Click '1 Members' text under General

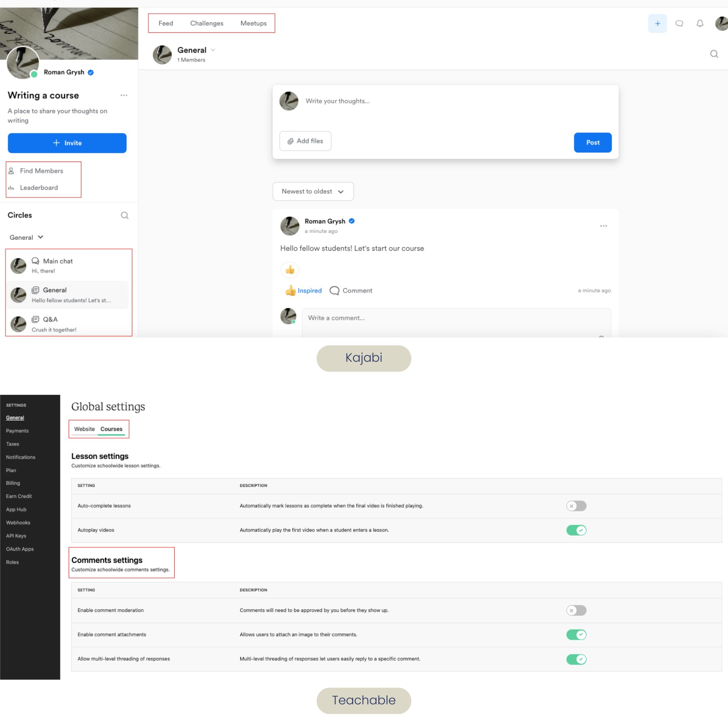click(x=191, y=60)
